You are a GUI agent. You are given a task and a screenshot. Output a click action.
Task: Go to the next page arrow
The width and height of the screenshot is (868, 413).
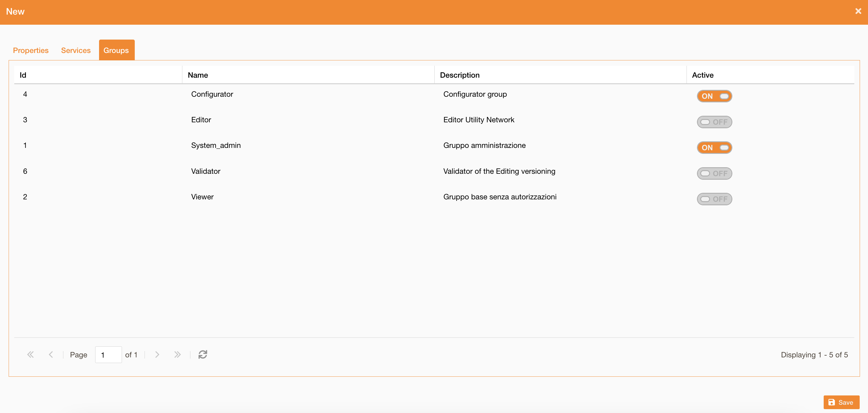tap(157, 354)
